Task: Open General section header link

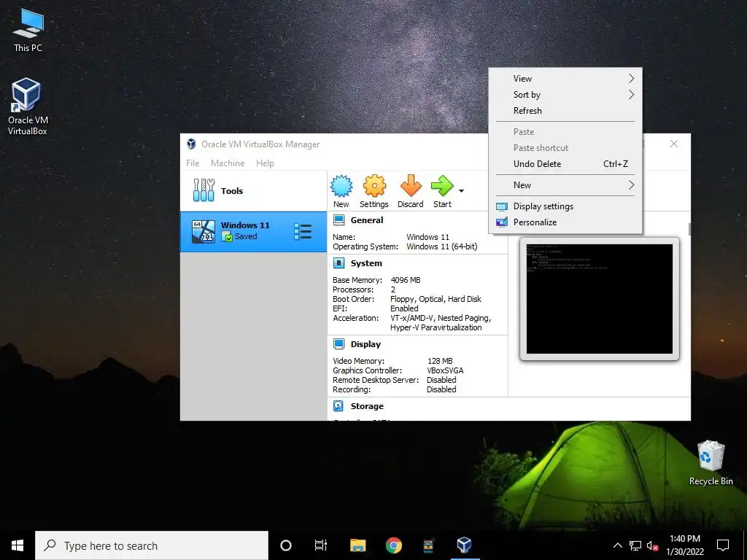Action: click(x=367, y=220)
